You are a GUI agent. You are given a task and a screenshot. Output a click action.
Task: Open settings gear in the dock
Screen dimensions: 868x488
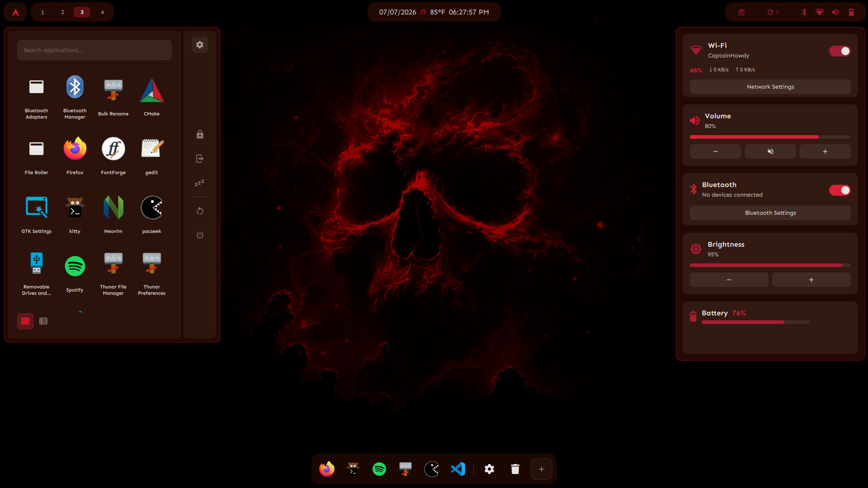489,469
